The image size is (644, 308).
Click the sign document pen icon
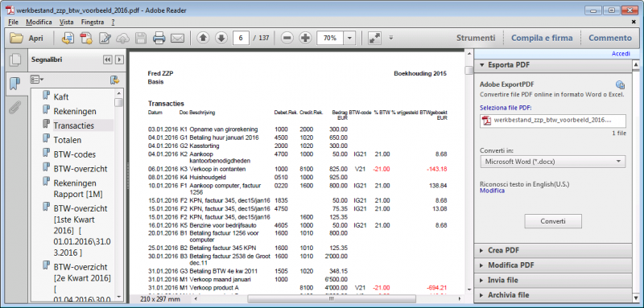point(105,38)
